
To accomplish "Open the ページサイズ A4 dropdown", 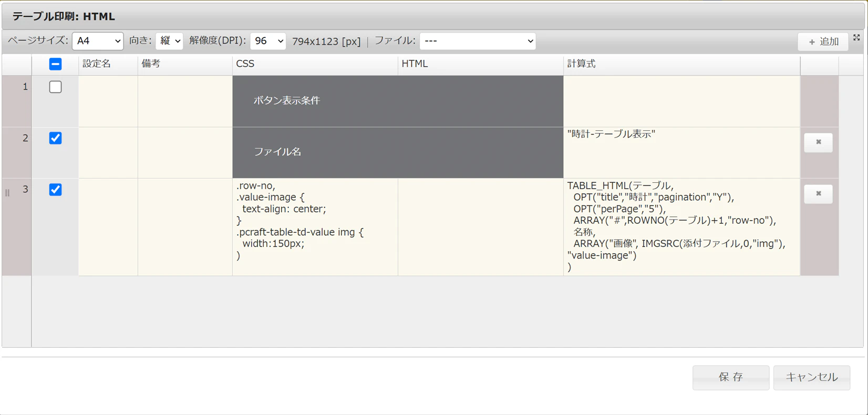I will coord(98,41).
